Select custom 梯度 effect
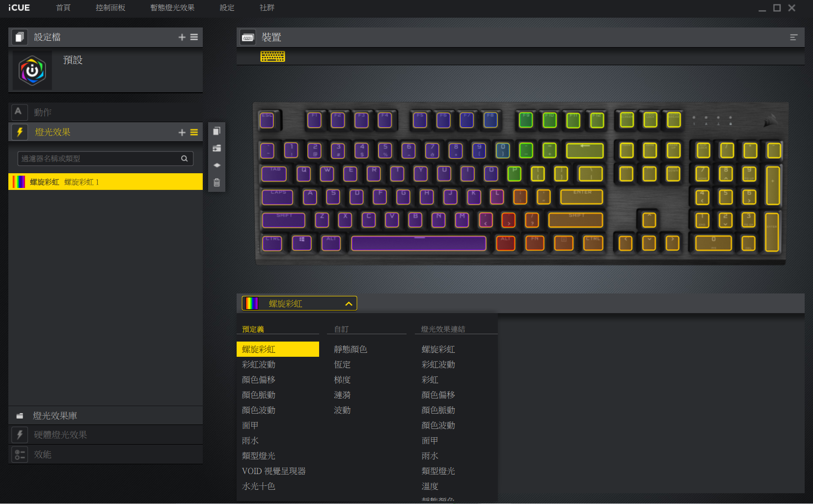 (342, 380)
